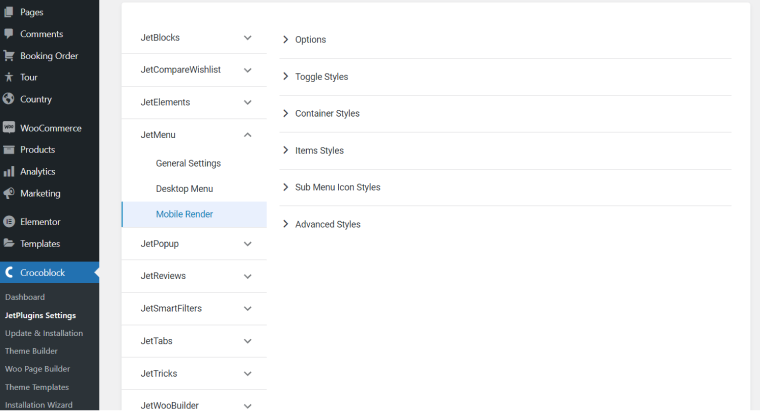Open the Desktop Menu settings tab
This screenshot has width=760, height=411.
184,189
